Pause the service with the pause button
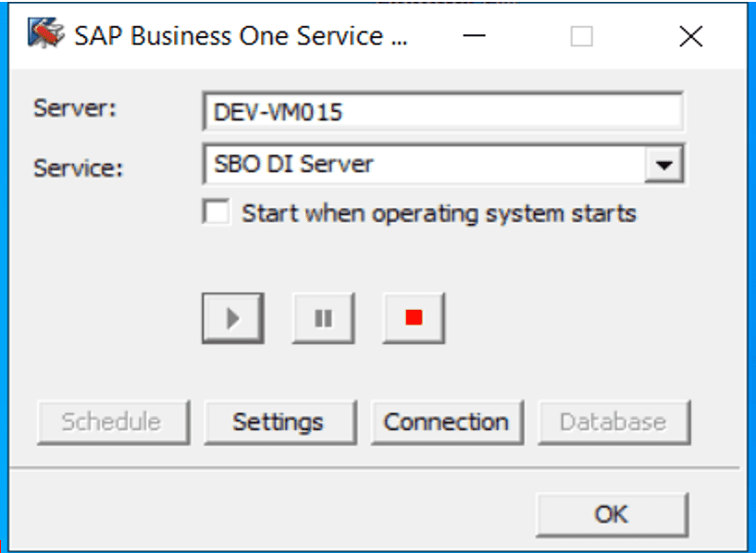The height and width of the screenshot is (553, 756). [x=323, y=318]
